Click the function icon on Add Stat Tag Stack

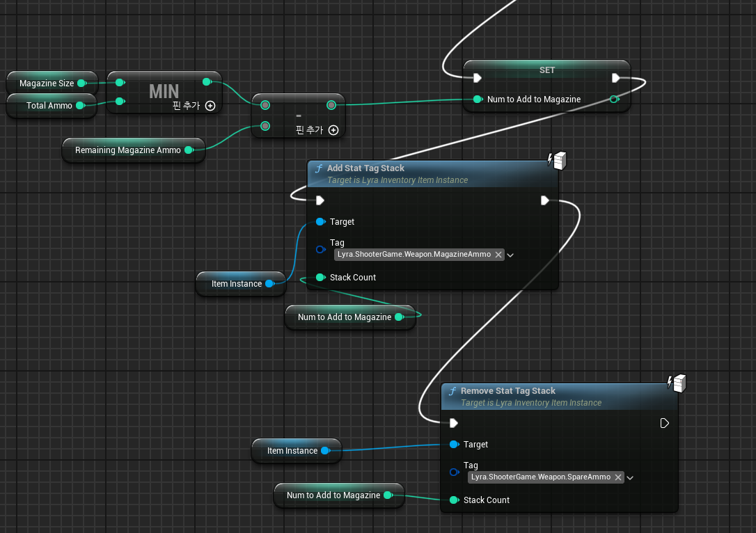tap(319, 168)
